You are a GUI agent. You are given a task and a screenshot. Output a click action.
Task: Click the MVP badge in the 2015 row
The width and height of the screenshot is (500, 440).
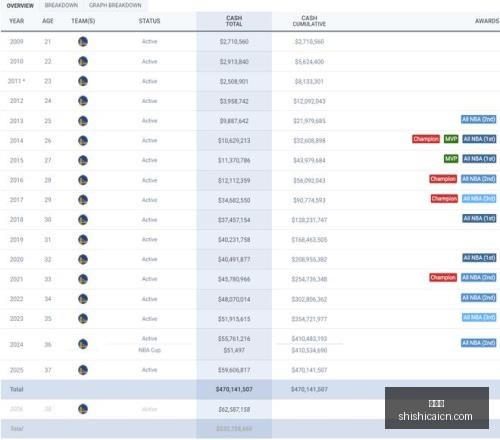[451, 159]
